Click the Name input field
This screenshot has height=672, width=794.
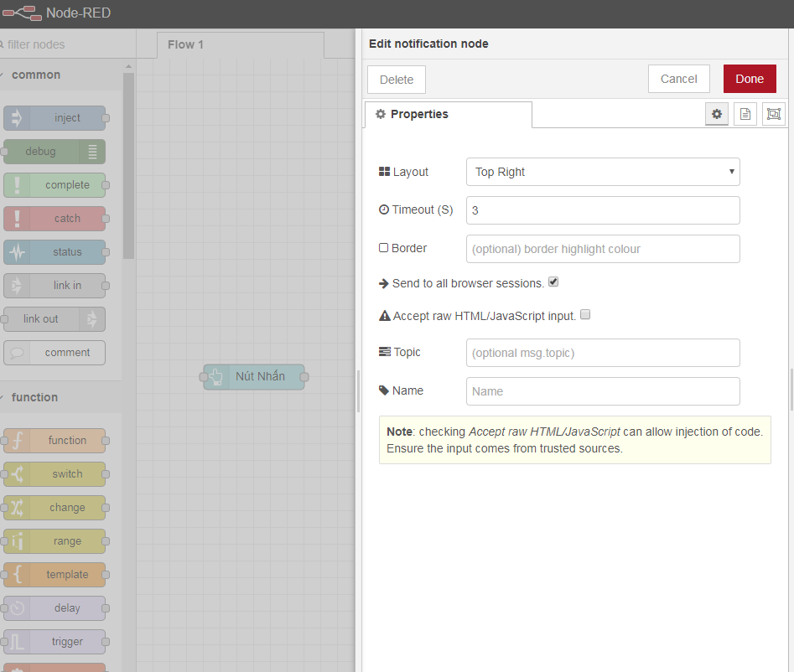[603, 391]
